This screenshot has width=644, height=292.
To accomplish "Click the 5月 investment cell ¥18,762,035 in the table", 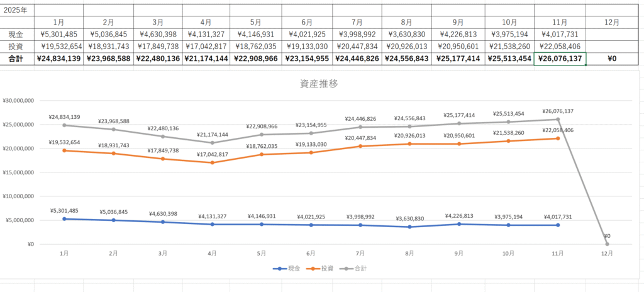I will [255, 47].
